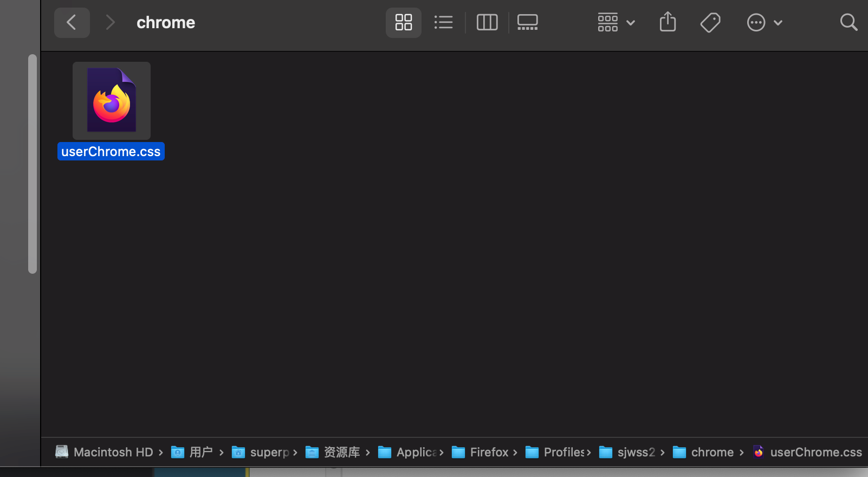Click the Profiles folder in path bar
The height and width of the screenshot is (477, 868).
pos(555,452)
